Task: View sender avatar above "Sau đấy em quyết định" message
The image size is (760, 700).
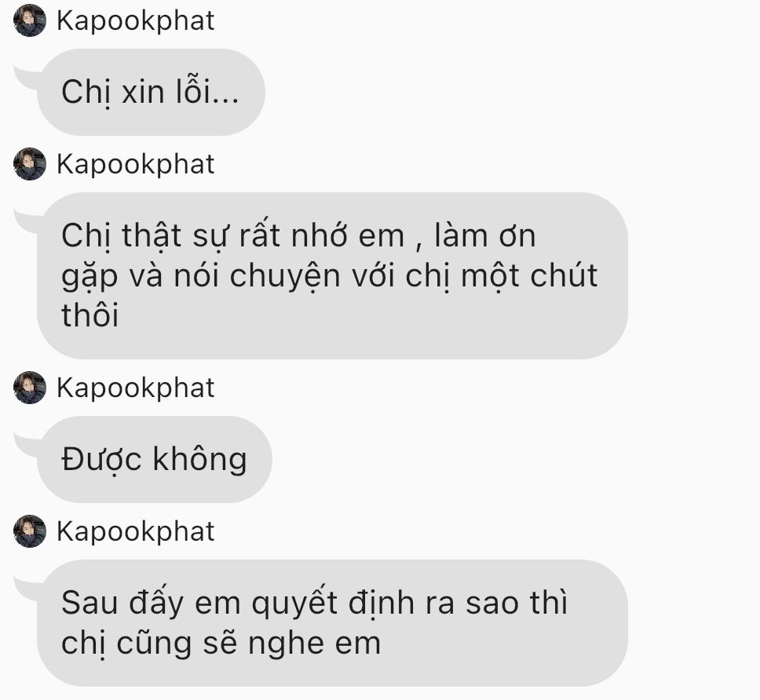Action: pos(30,531)
